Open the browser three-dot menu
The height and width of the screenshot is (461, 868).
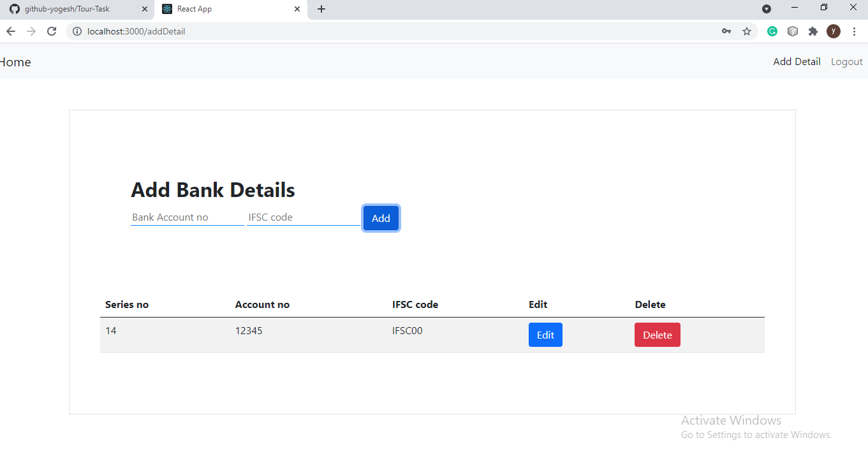pos(855,31)
